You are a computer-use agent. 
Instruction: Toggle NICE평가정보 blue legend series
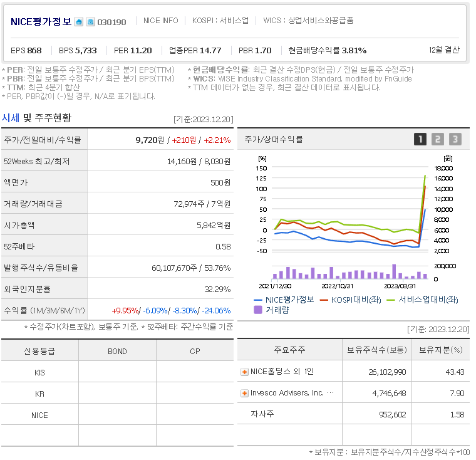pyautogui.click(x=284, y=300)
